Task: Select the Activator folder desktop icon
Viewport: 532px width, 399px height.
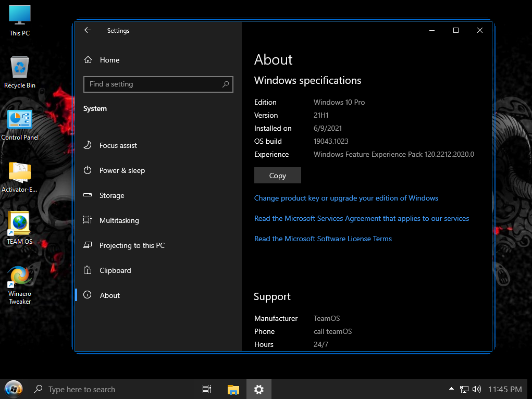Action: [x=20, y=177]
